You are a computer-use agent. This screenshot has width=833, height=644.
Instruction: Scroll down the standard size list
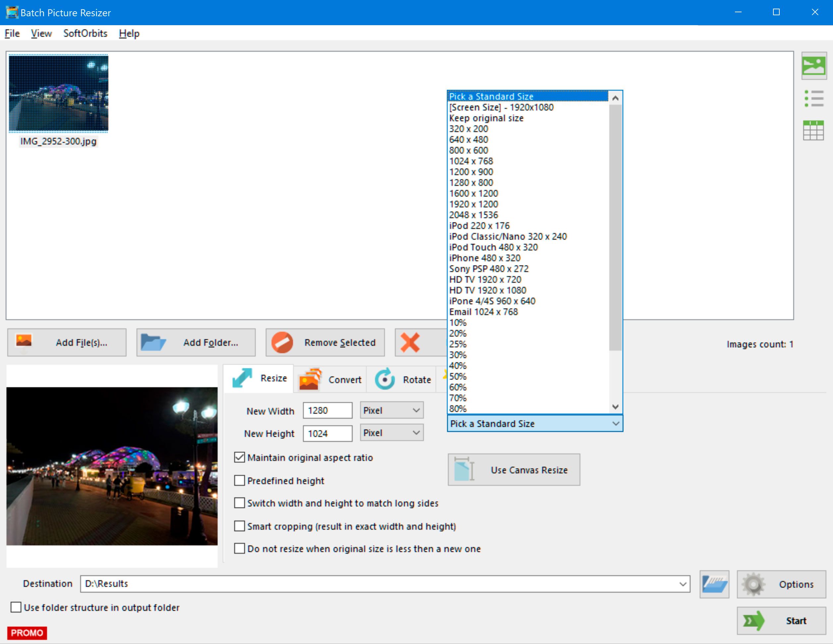[615, 407]
